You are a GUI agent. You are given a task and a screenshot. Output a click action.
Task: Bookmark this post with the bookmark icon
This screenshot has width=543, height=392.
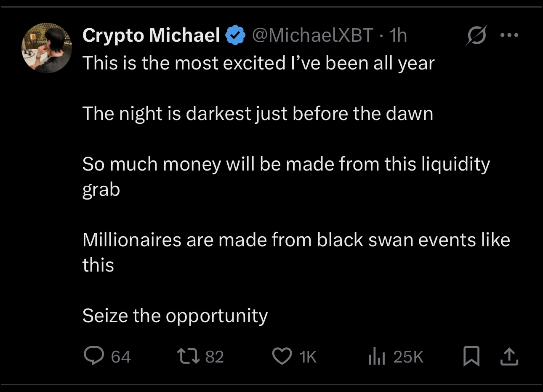point(471,356)
